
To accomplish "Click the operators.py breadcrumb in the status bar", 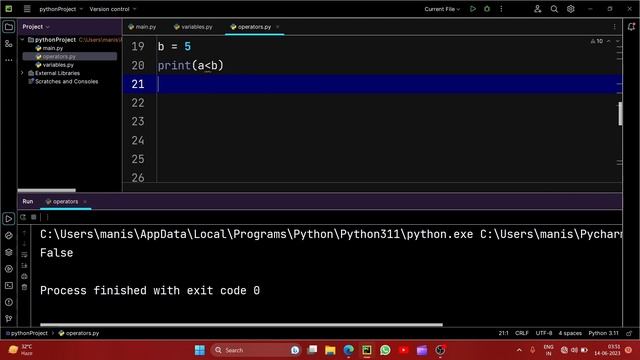I will pyautogui.click(x=79, y=333).
